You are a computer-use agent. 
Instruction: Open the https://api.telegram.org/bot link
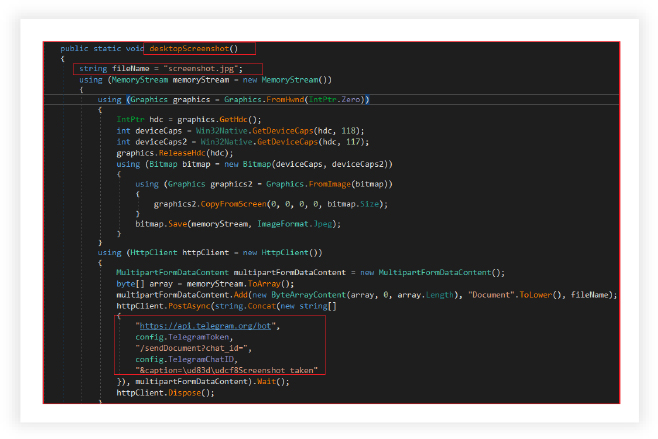click(205, 326)
